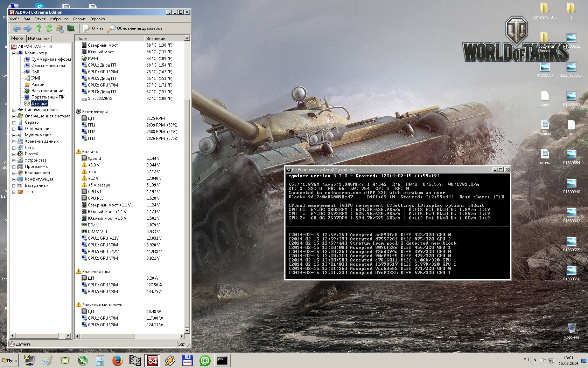Click the tree pane right scroll arrow
The height and width of the screenshot is (368, 588).
(68, 336)
